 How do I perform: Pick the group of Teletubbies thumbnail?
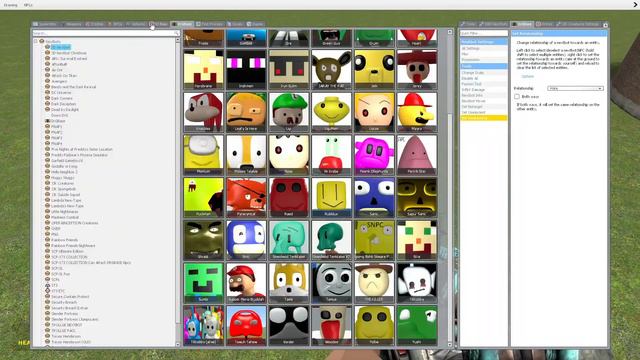pos(203,325)
